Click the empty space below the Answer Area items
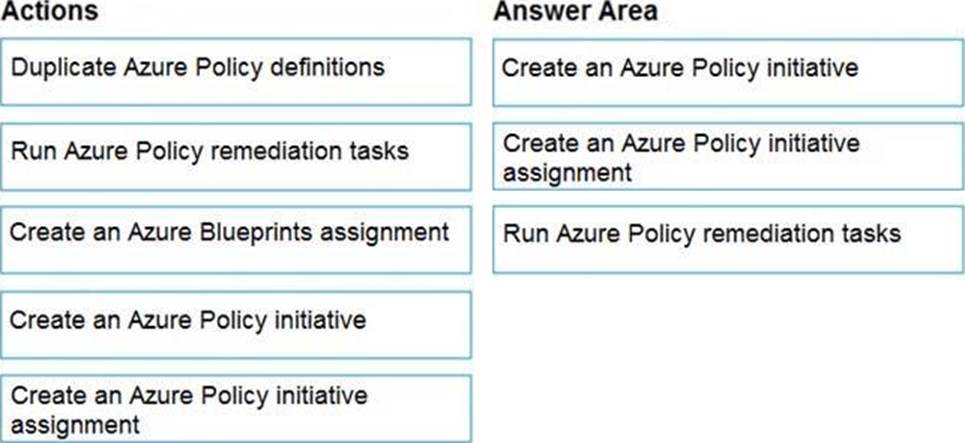 tap(728, 357)
